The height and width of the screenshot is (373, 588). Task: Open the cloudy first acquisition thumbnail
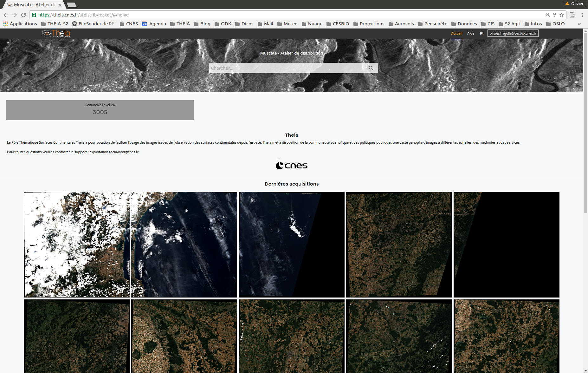pos(77,245)
